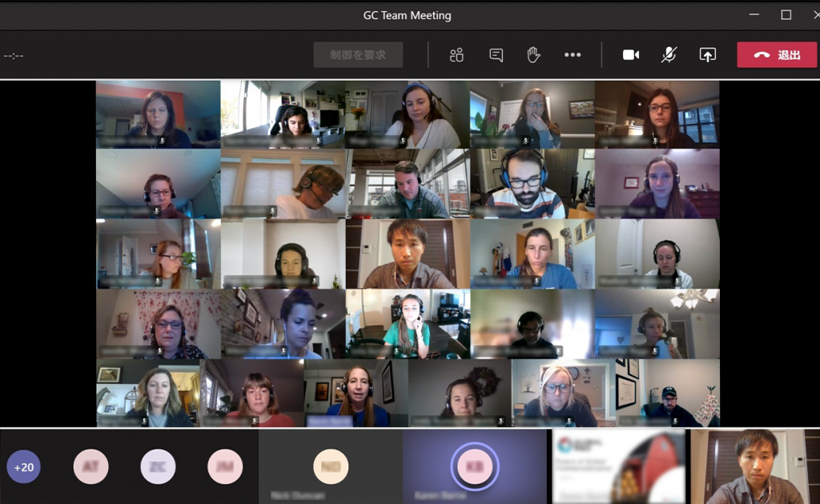
Task: Maximize the GC Team Meeting window
Action: coord(786,14)
